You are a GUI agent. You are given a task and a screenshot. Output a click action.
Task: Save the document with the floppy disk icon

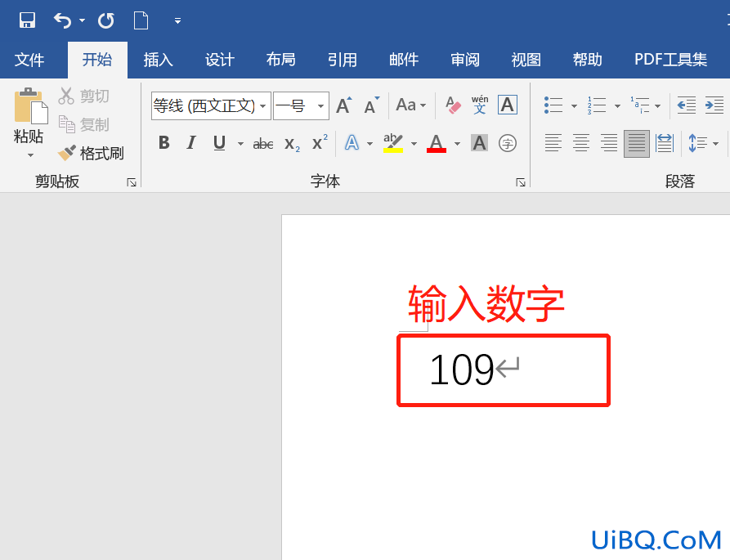(x=27, y=20)
